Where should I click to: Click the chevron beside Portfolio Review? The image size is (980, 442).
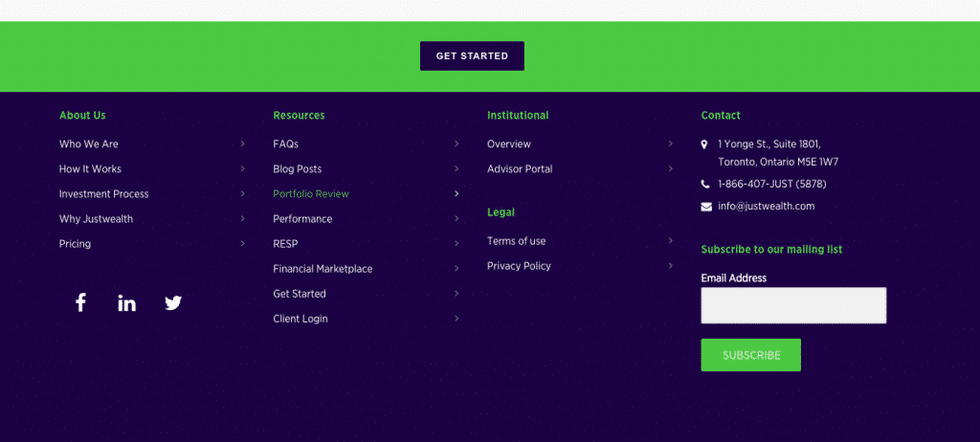457,194
